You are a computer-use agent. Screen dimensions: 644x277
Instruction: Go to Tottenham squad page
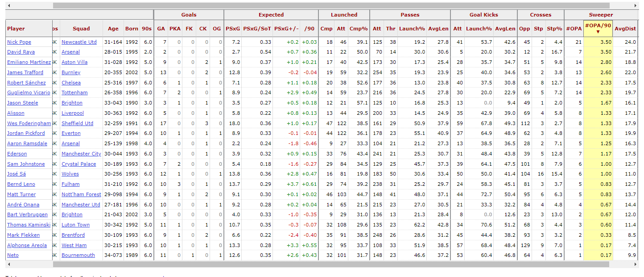click(74, 93)
